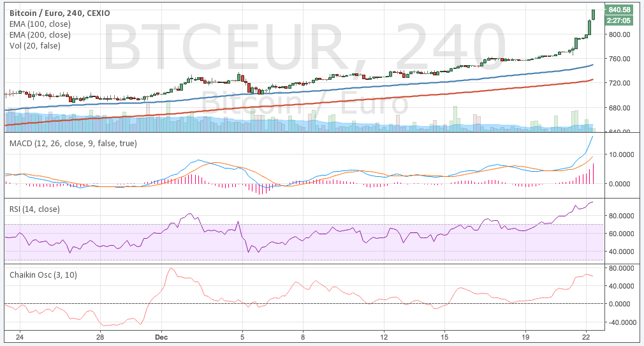
Task: Click the date label 5 on time axis
Action: click(x=242, y=337)
